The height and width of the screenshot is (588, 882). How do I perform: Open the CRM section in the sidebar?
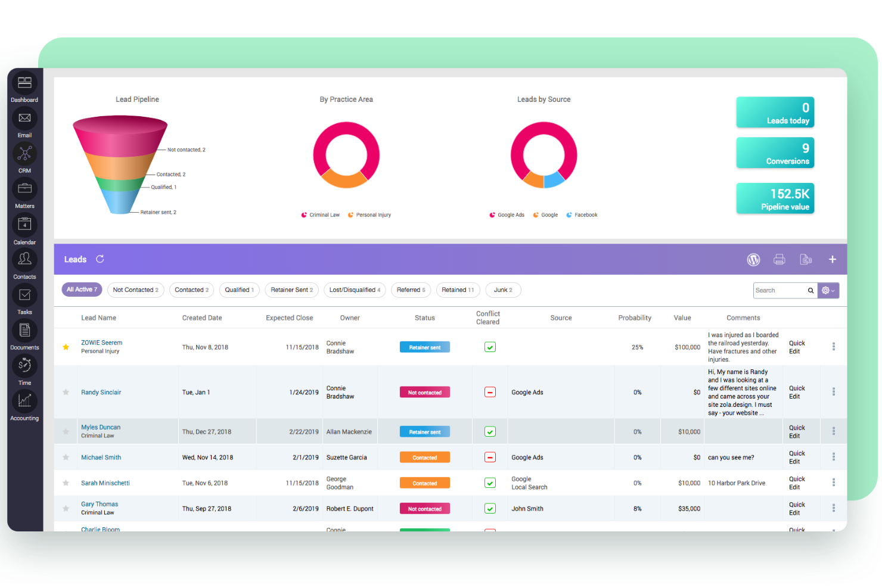coord(24,154)
